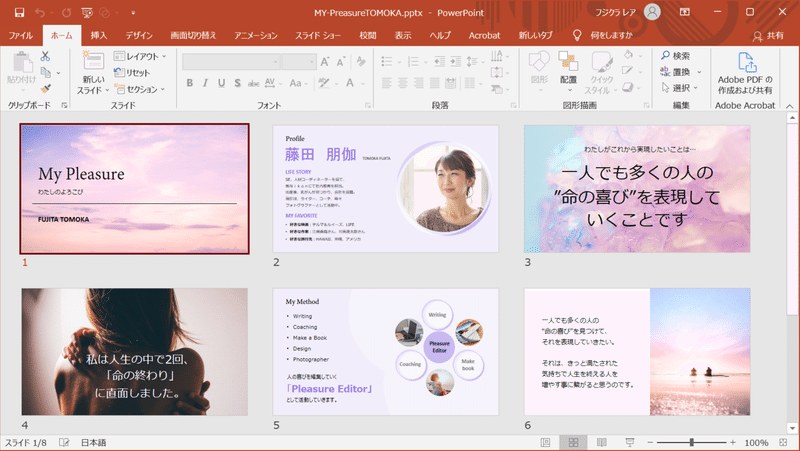800x451 pixels.
Task: Toggle strikethrough abc button
Action: [253, 83]
